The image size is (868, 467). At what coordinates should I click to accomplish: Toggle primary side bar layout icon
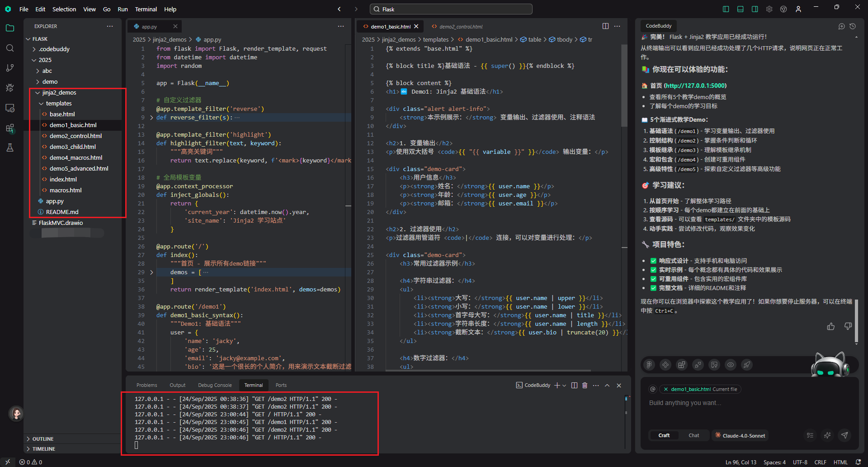tap(726, 9)
